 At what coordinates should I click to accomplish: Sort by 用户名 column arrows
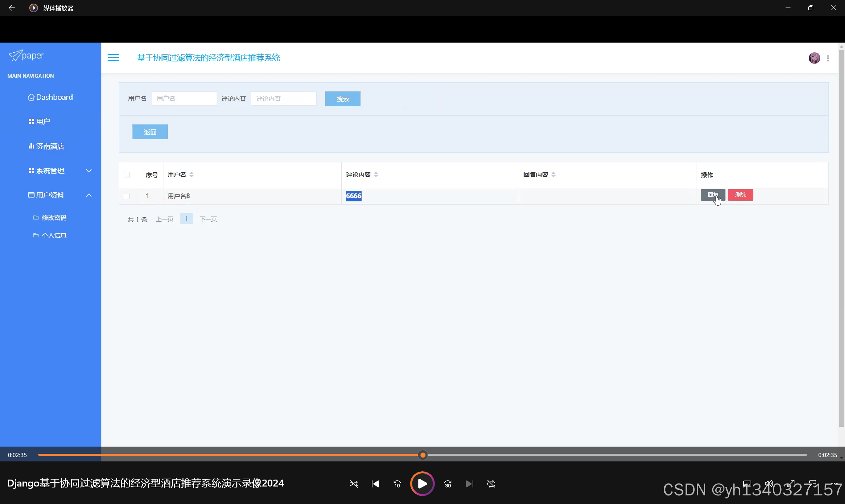(192, 175)
